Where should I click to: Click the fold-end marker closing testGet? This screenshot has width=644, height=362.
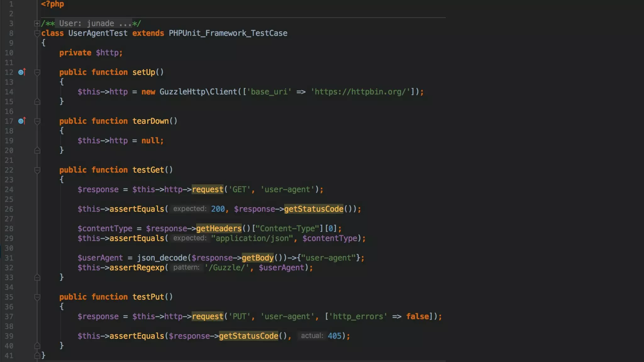[37, 277]
